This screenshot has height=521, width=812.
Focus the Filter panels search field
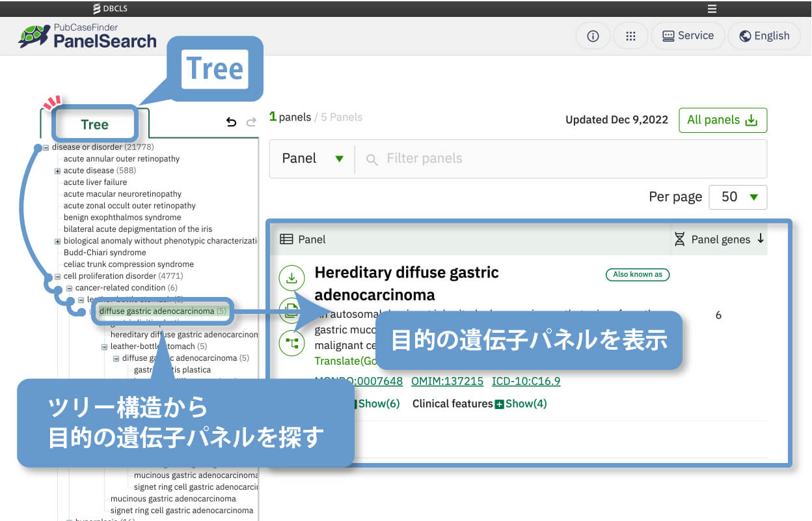click(561, 158)
